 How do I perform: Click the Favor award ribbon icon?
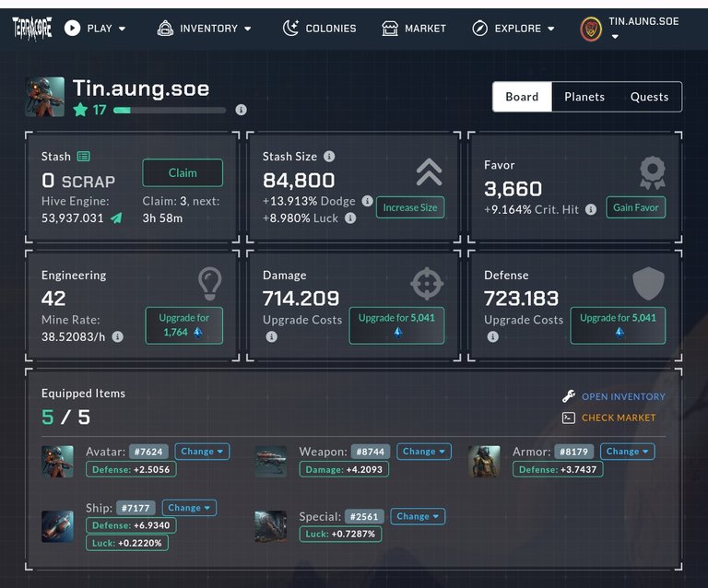pyautogui.click(x=653, y=172)
